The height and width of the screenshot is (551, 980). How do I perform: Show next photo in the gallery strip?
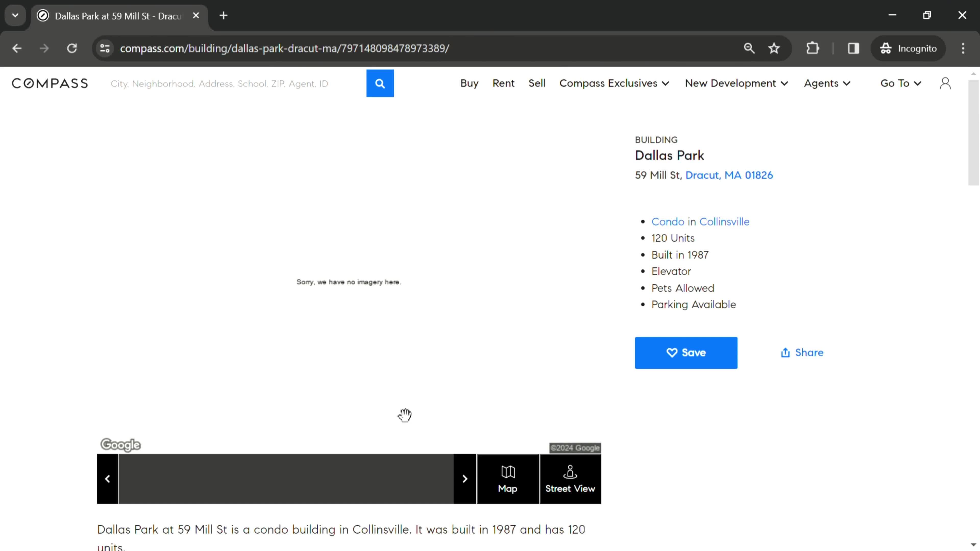pyautogui.click(x=465, y=479)
